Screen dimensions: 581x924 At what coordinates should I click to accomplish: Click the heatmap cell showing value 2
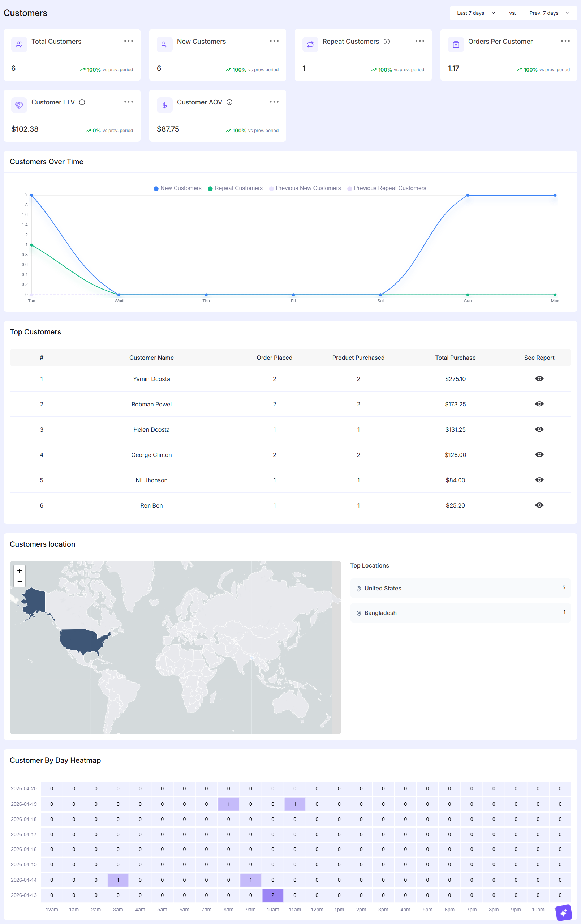coord(273,895)
